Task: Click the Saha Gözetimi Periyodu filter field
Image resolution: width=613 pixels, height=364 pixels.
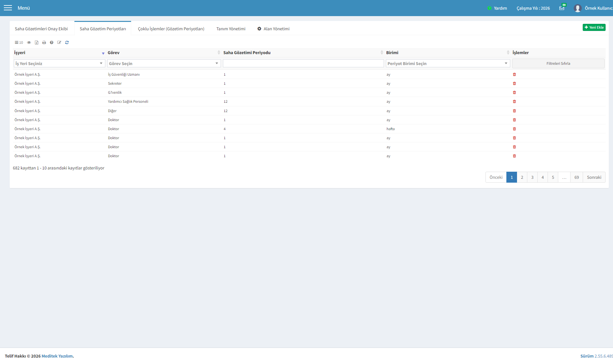Action: point(303,63)
